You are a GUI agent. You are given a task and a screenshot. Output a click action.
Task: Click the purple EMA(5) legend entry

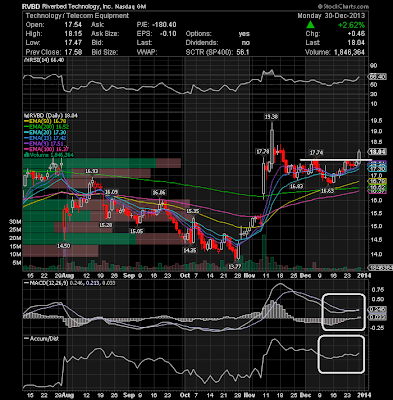coord(43,144)
